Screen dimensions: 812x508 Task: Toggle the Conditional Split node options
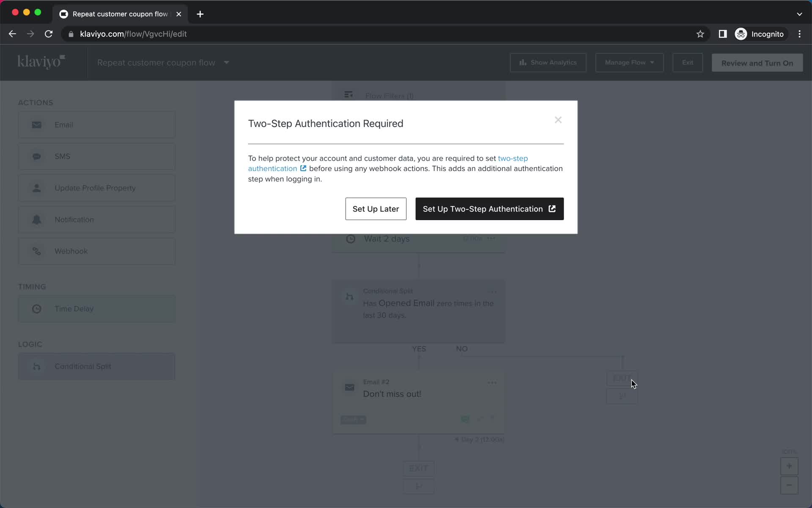click(492, 291)
